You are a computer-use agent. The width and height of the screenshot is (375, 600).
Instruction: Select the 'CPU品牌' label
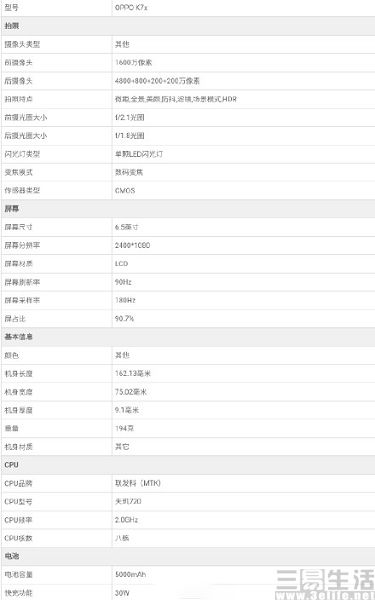click(18, 483)
